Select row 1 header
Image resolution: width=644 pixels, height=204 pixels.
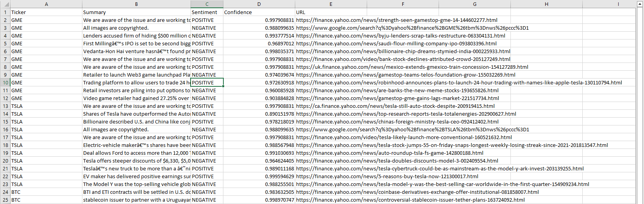click(x=5, y=12)
